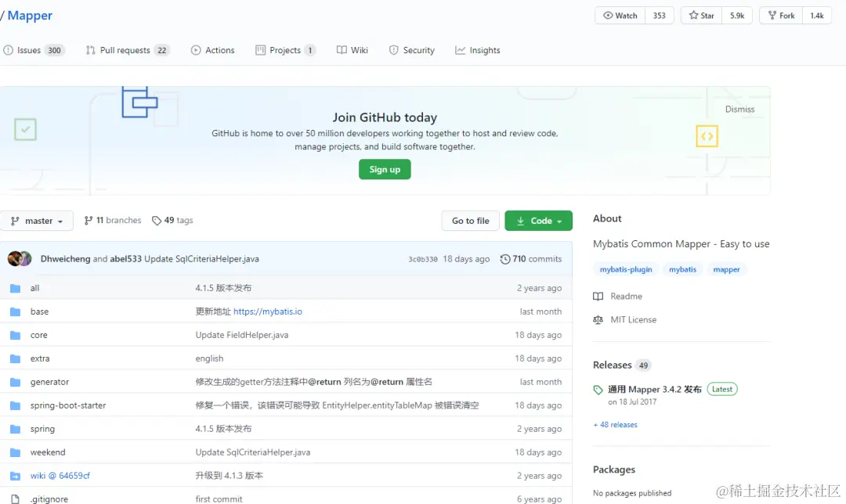Open Dhweicheng's profile link
The width and height of the screenshot is (846, 504).
click(x=65, y=259)
